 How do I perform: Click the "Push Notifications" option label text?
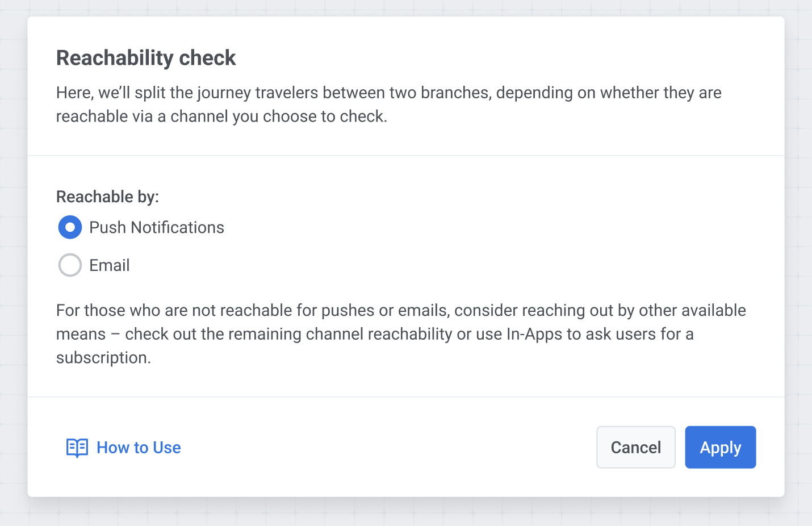157,228
